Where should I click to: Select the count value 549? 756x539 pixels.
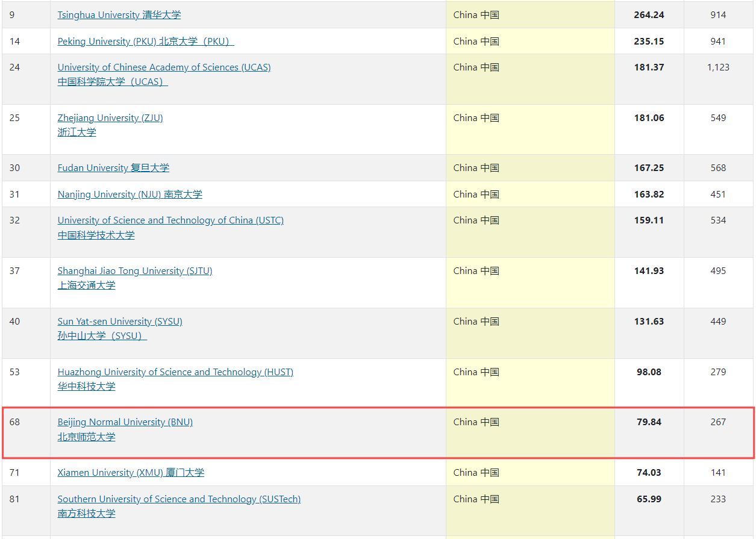coord(718,118)
